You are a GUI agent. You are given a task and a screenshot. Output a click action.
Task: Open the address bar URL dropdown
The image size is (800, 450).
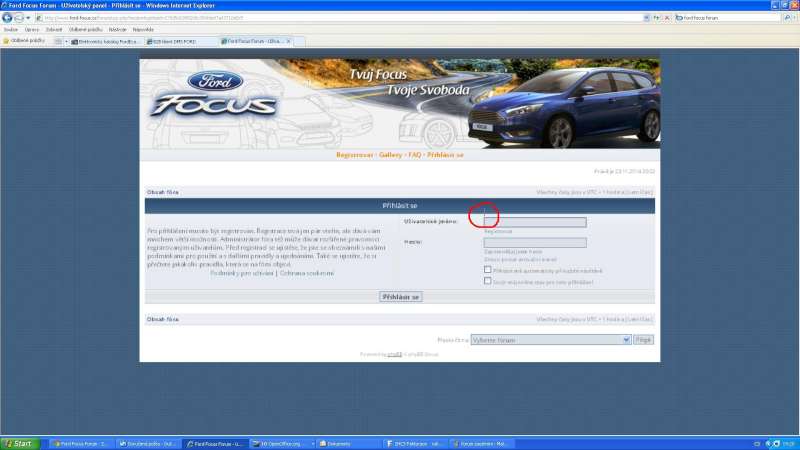pos(647,17)
